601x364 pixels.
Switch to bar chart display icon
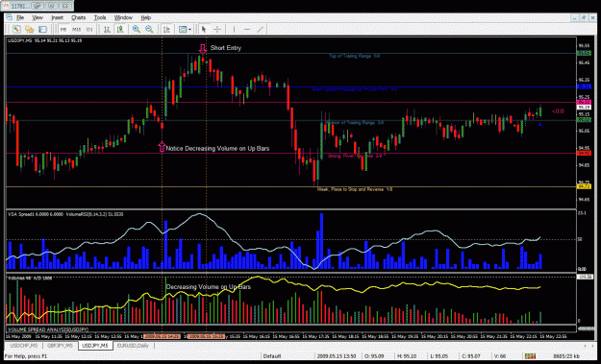tap(108, 29)
